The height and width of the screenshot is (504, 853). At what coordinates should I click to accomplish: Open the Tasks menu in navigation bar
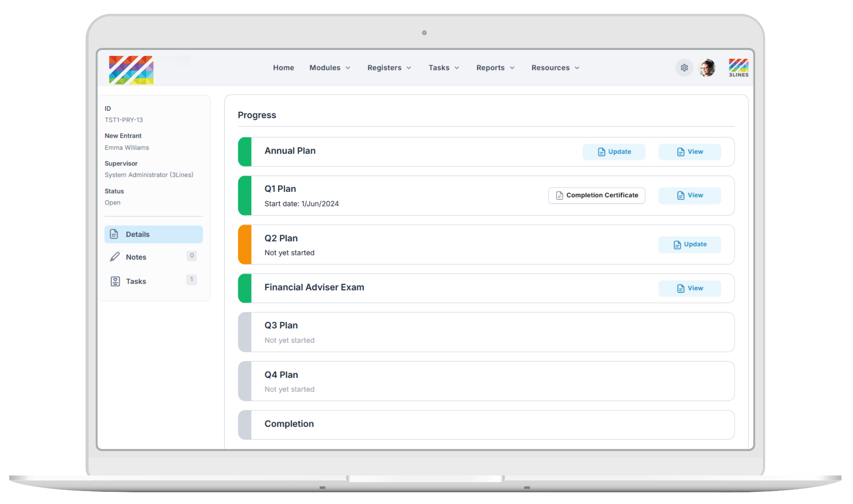[444, 68]
